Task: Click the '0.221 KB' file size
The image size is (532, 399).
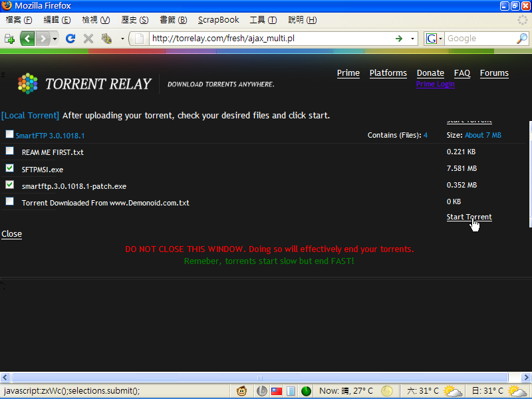Action: point(461,152)
